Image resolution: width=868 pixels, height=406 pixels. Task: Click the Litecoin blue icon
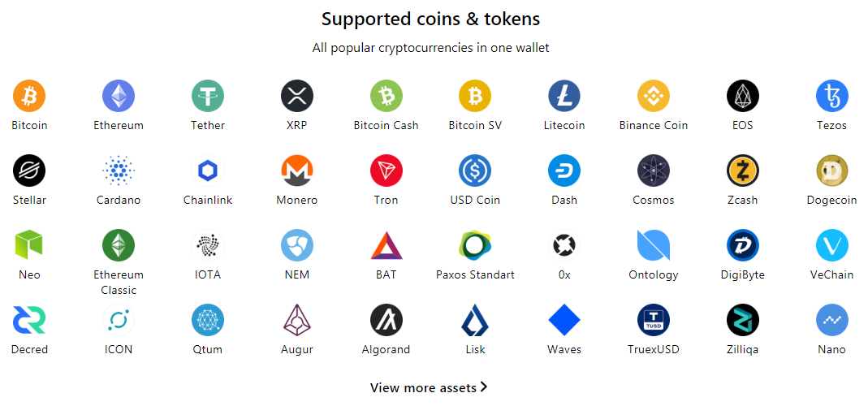[x=564, y=96]
